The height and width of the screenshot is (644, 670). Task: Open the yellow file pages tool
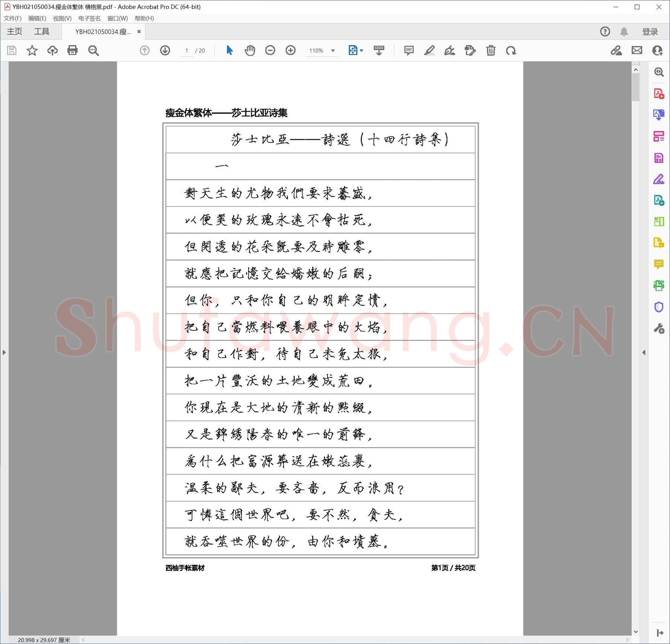[659, 243]
